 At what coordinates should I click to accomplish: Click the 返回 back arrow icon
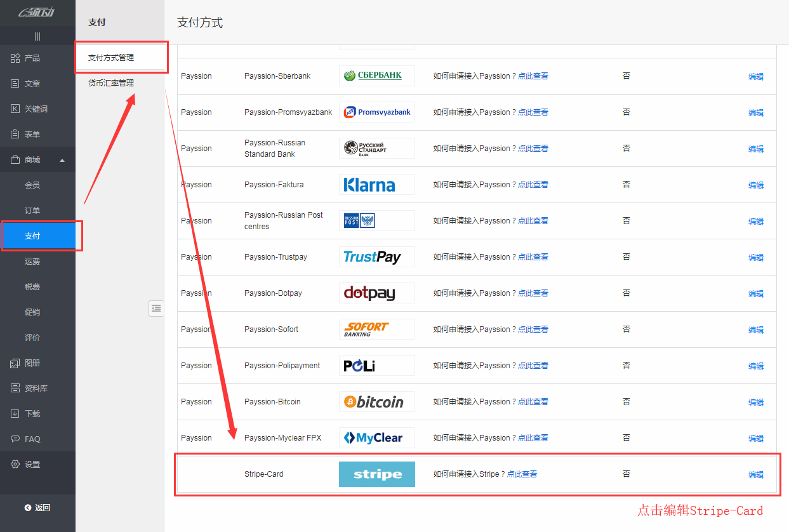coord(28,508)
